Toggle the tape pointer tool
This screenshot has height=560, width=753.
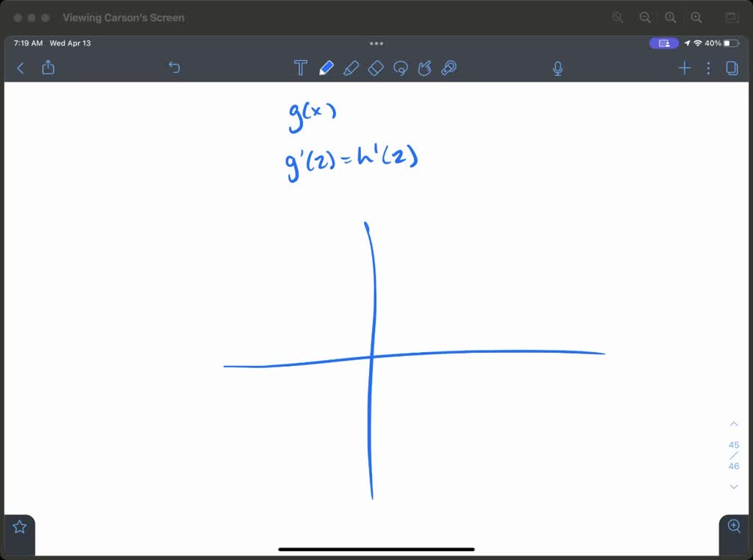coord(449,68)
